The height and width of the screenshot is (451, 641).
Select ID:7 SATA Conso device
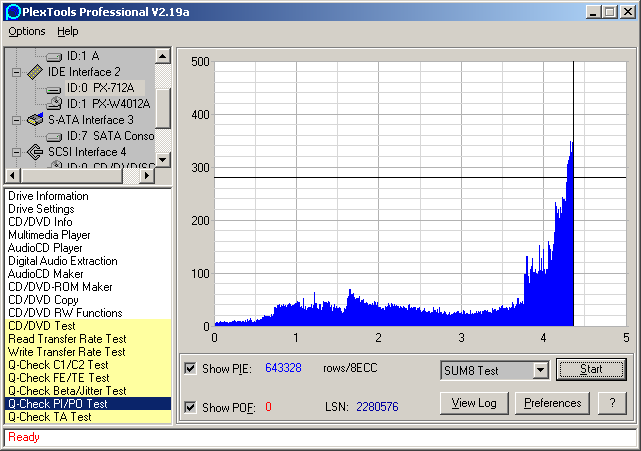[x=110, y=136]
